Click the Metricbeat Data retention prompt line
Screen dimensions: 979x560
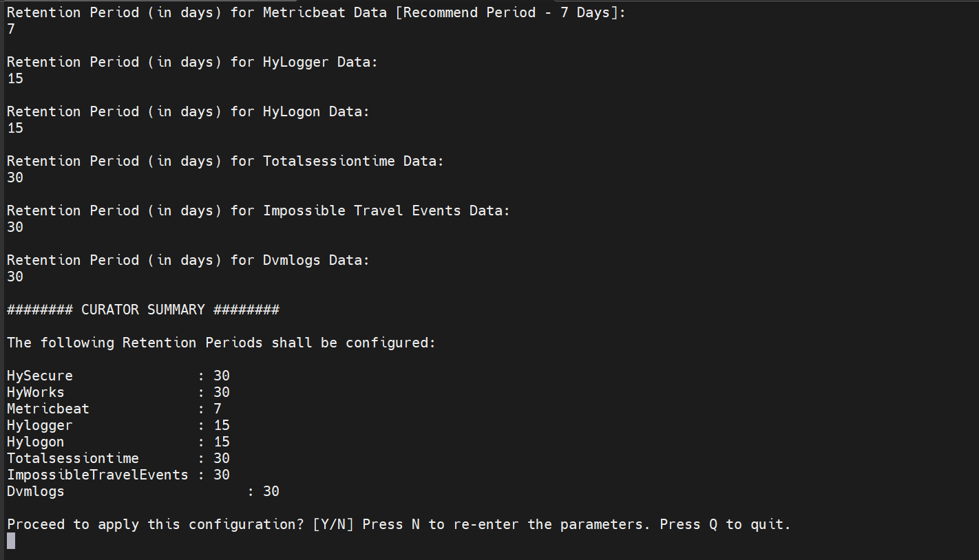coord(316,12)
